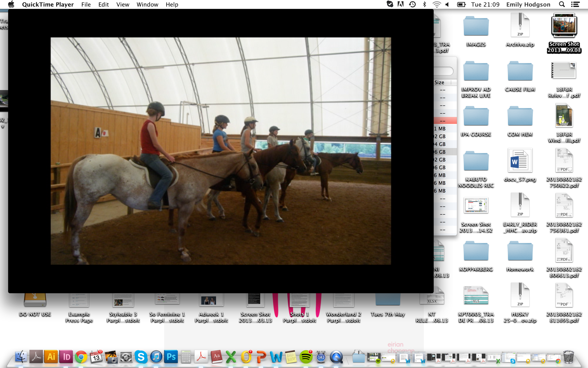
Task: Launch Google Chrome from the Dock
Action: (x=81, y=357)
